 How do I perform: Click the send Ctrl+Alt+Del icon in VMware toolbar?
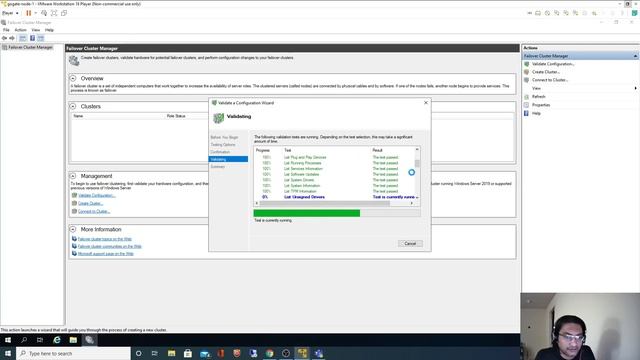coord(44,13)
